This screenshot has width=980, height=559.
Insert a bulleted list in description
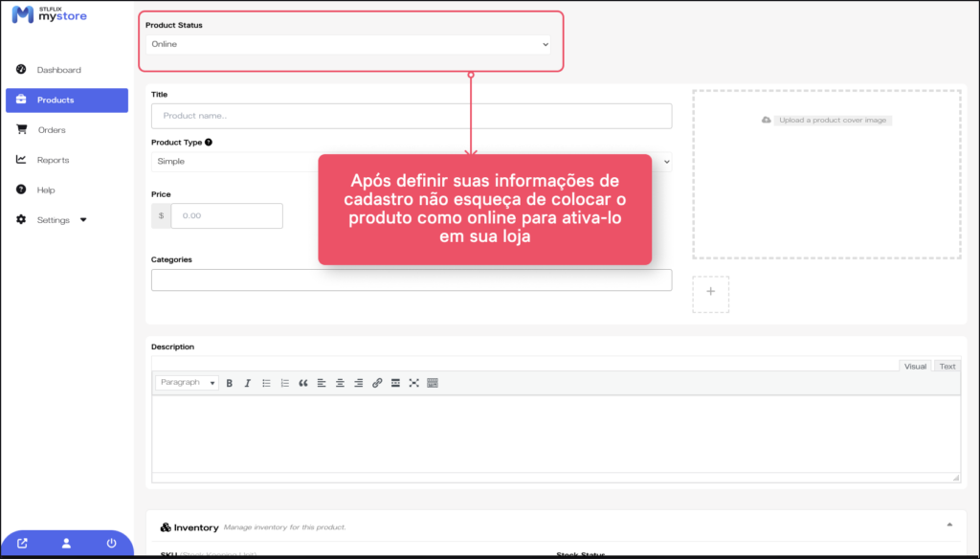tap(266, 383)
